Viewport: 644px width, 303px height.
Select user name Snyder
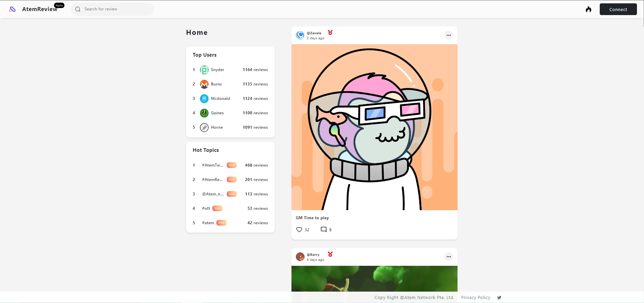tap(217, 70)
